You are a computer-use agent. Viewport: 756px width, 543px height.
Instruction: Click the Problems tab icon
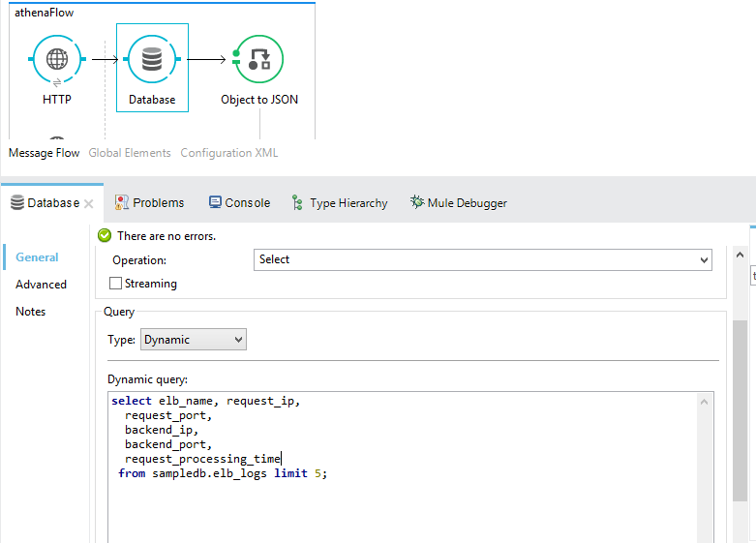click(122, 202)
